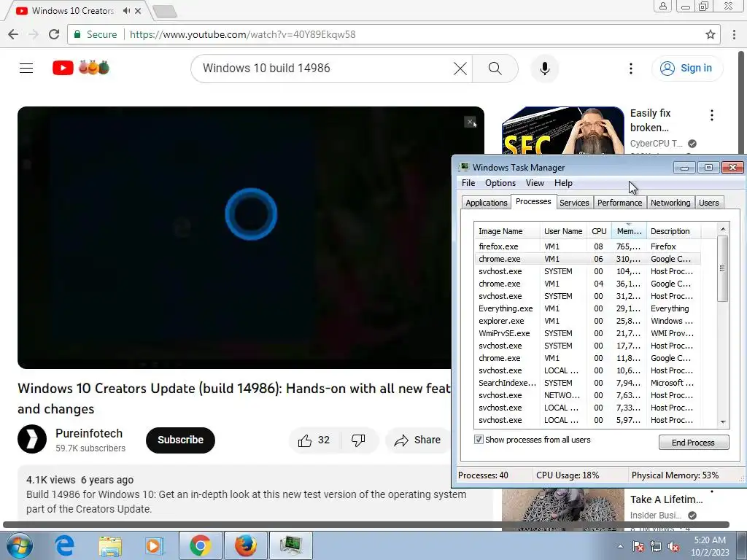747x560 pixels.
Task: Open the Options menu in Task Manager
Action: (x=500, y=183)
